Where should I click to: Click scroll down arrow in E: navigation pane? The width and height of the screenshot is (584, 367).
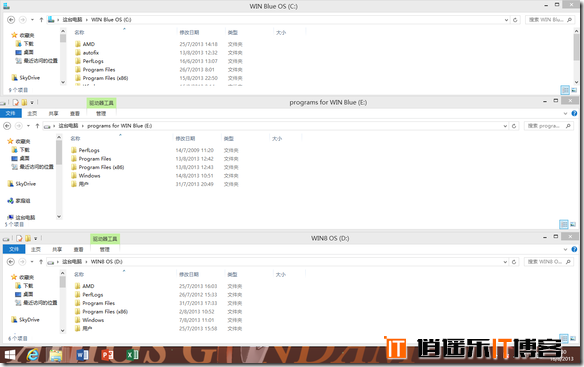coord(59,216)
